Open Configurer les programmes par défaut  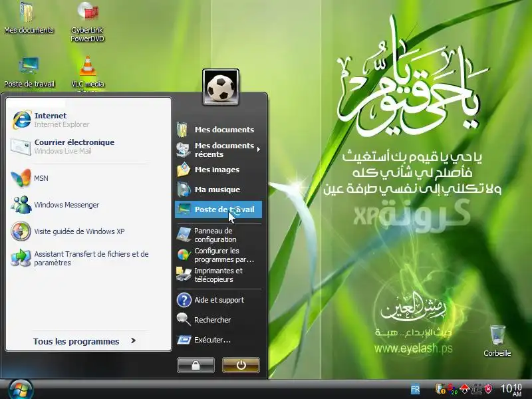218,255
